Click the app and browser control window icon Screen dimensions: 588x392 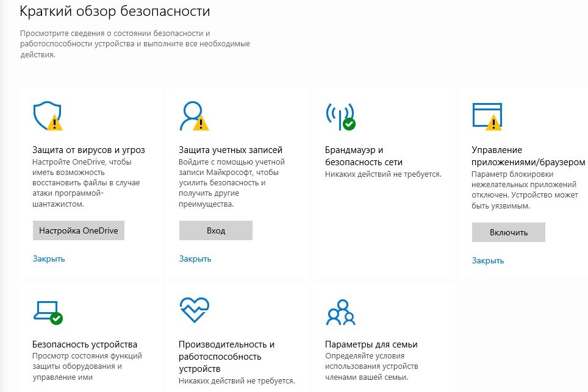click(487, 116)
